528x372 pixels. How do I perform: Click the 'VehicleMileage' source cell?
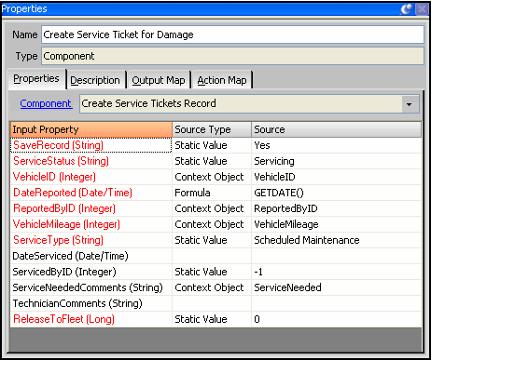[336, 225]
